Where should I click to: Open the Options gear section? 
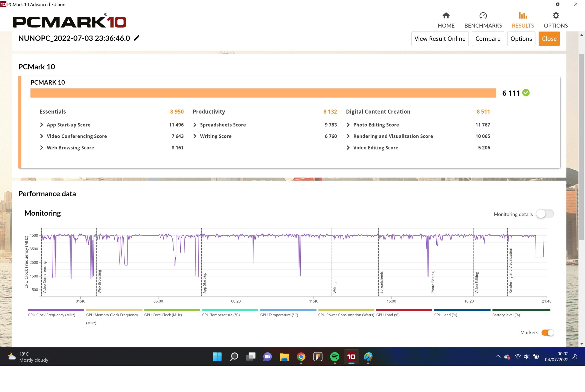(556, 20)
